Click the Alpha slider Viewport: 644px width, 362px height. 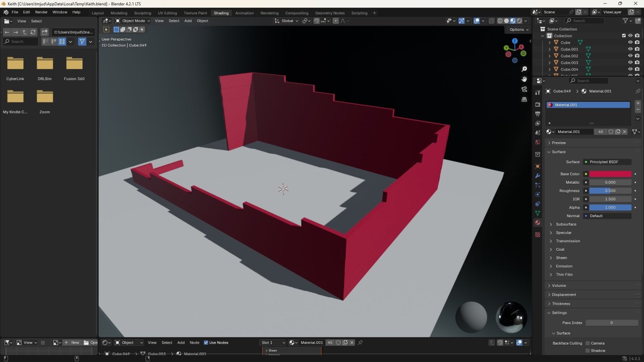click(610, 207)
